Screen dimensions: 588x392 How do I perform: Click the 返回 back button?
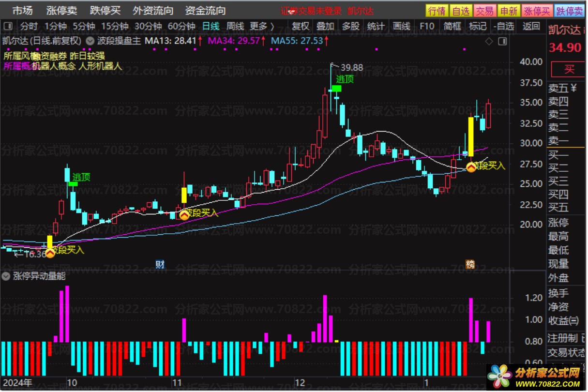tap(531, 26)
